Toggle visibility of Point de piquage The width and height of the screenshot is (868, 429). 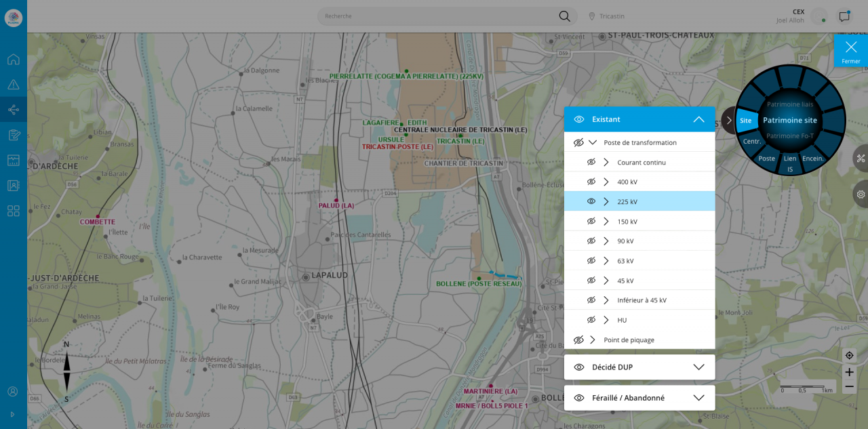(578, 340)
